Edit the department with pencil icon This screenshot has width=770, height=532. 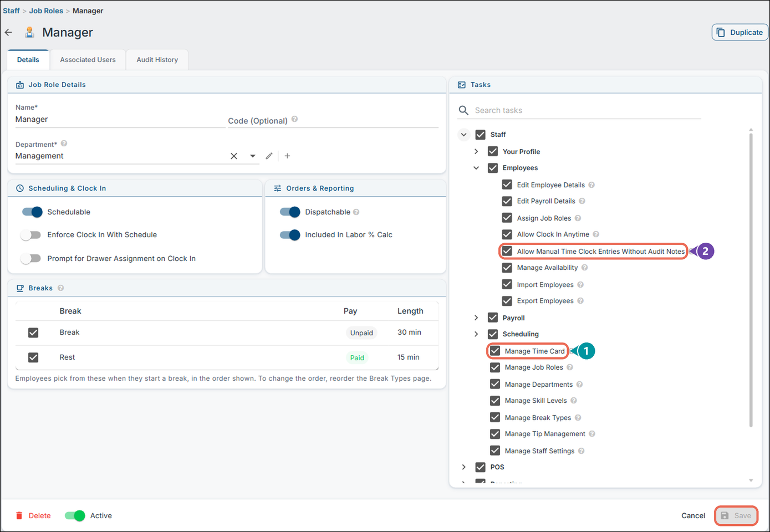(x=269, y=156)
